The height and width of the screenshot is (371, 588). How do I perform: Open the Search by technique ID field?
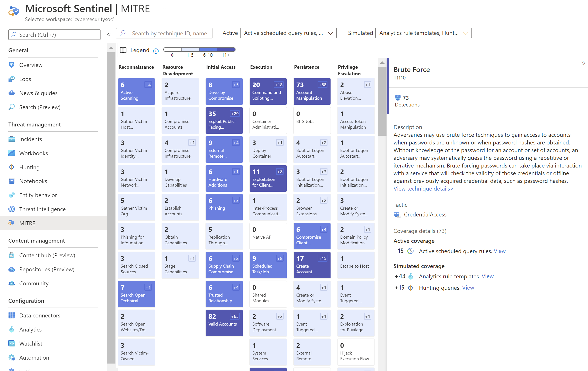pyautogui.click(x=166, y=33)
